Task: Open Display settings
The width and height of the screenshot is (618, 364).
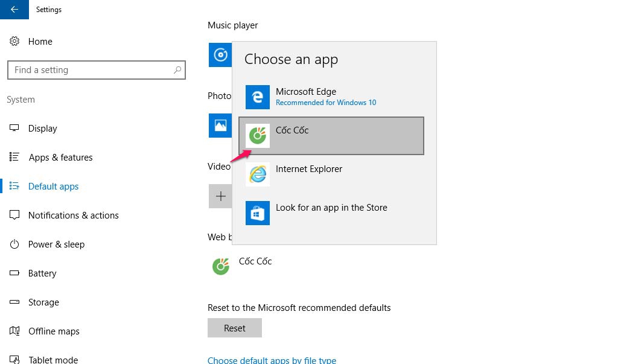Action: pyautogui.click(x=42, y=129)
